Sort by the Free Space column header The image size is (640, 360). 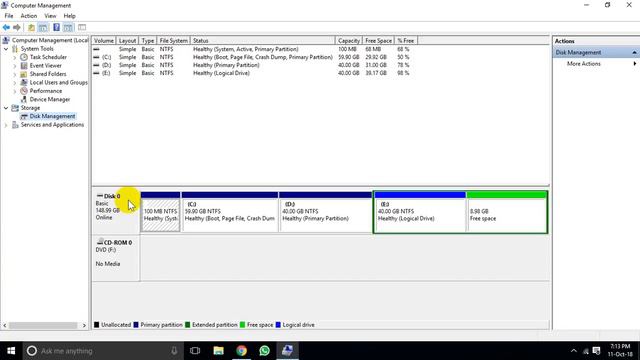point(378,41)
